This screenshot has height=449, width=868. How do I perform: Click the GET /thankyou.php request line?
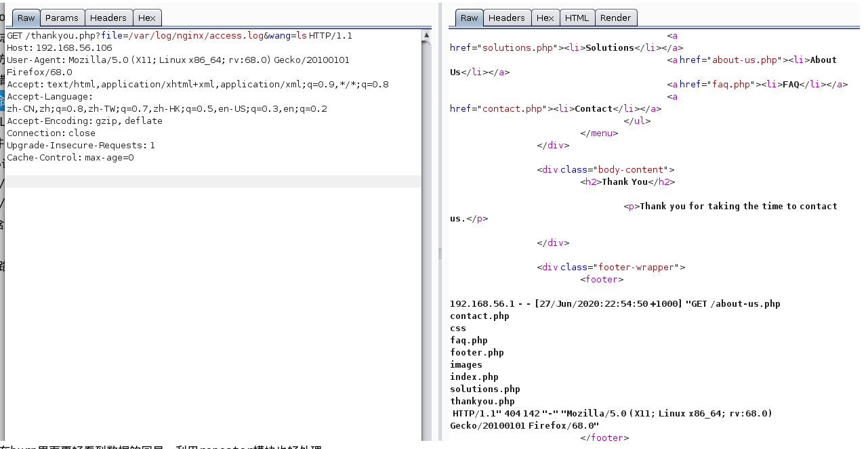click(180, 36)
